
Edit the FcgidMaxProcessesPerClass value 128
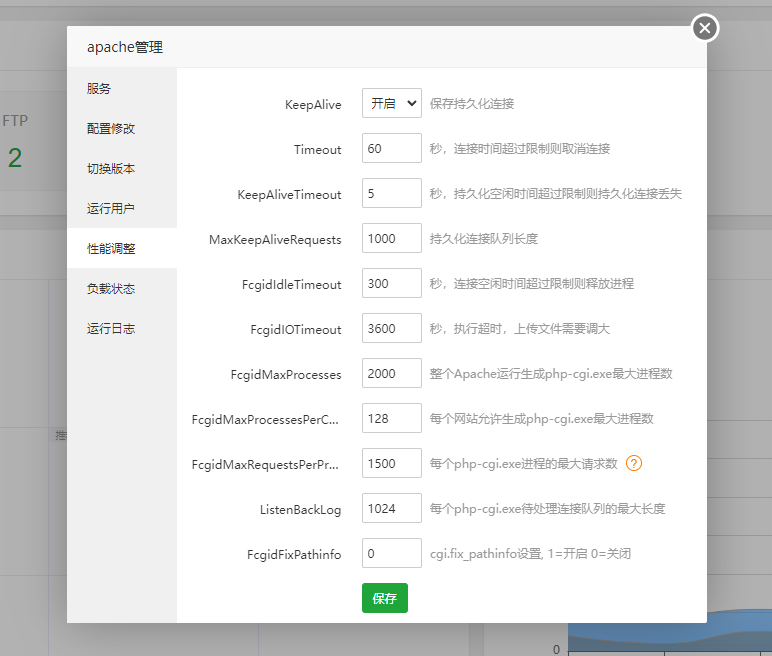pyautogui.click(x=391, y=419)
